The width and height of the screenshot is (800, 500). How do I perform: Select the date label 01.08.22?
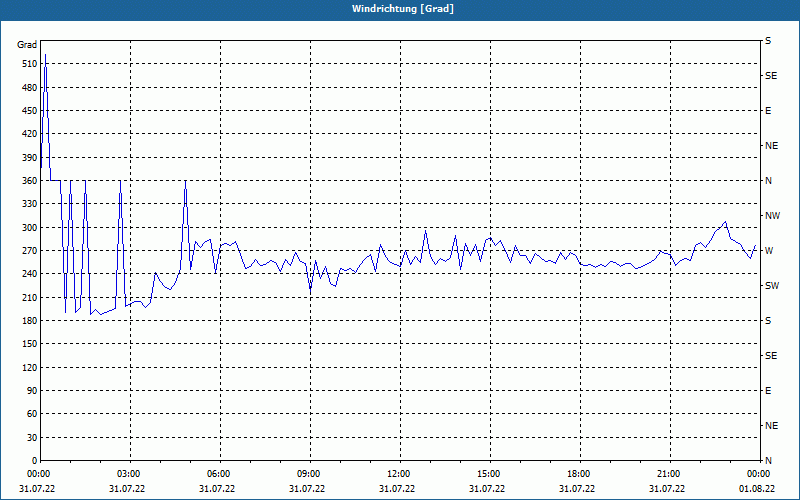pyautogui.click(x=757, y=489)
